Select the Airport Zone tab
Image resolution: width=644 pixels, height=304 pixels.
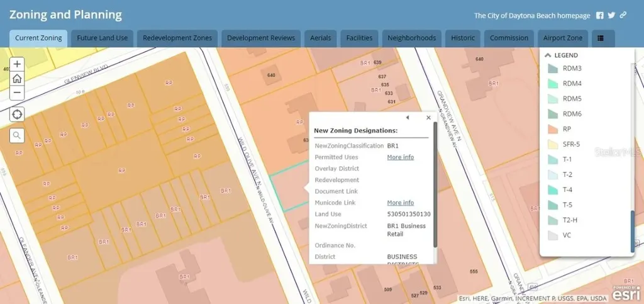(563, 38)
